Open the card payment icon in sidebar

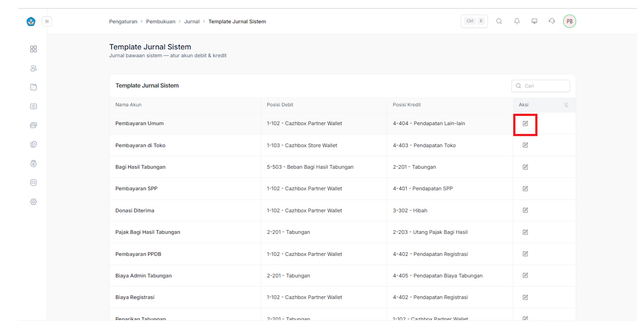pos(33,125)
